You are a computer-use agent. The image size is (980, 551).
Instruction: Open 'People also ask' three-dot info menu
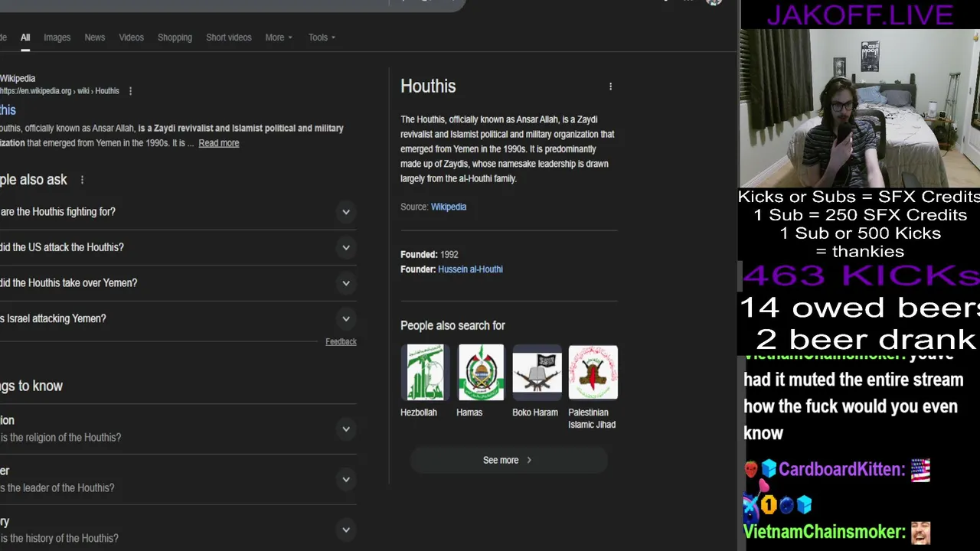82,180
